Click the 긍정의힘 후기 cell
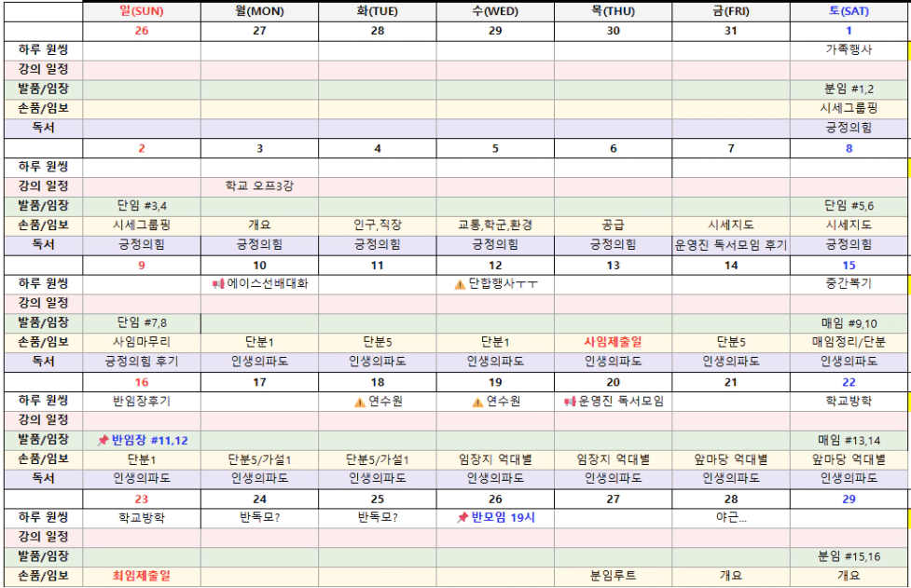911x588 pixels. (x=142, y=362)
